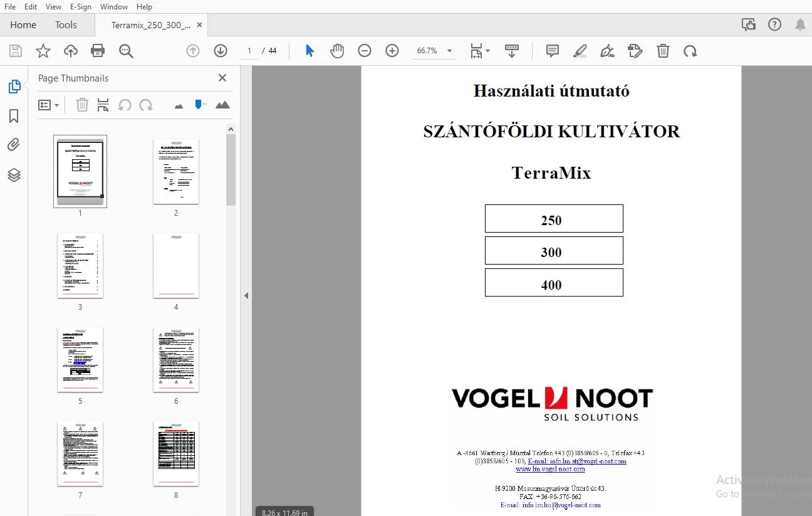The width and height of the screenshot is (812, 516).
Task: Open the Edit menu
Action: [x=31, y=6]
